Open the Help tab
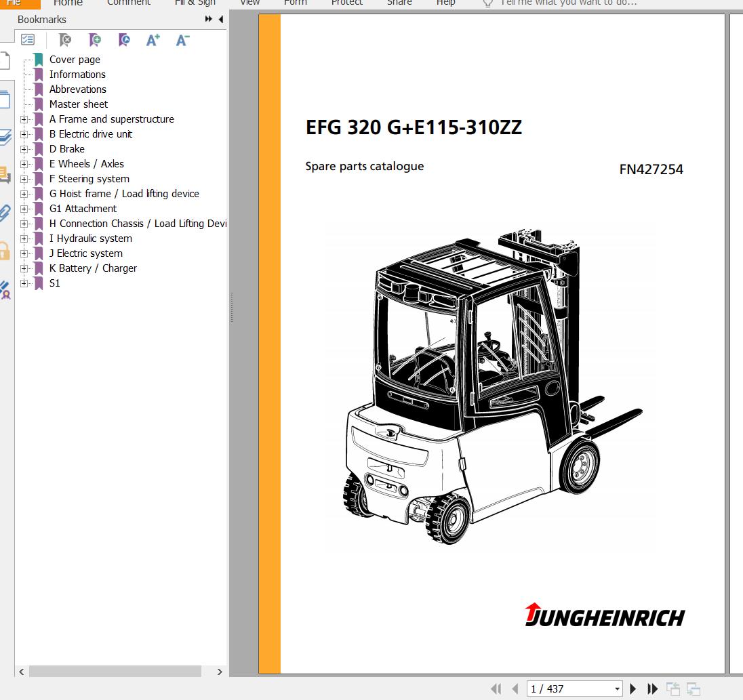This screenshot has height=700, width=743. point(445,3)
